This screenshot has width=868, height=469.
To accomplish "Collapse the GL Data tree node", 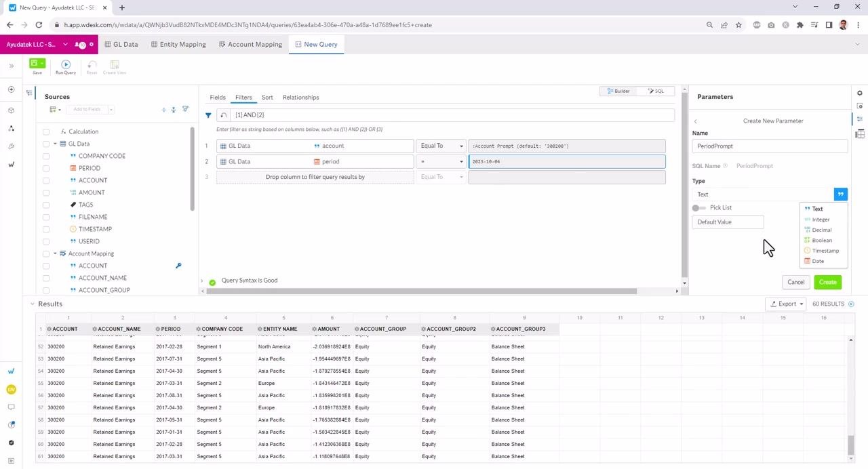I will [55, 144].
